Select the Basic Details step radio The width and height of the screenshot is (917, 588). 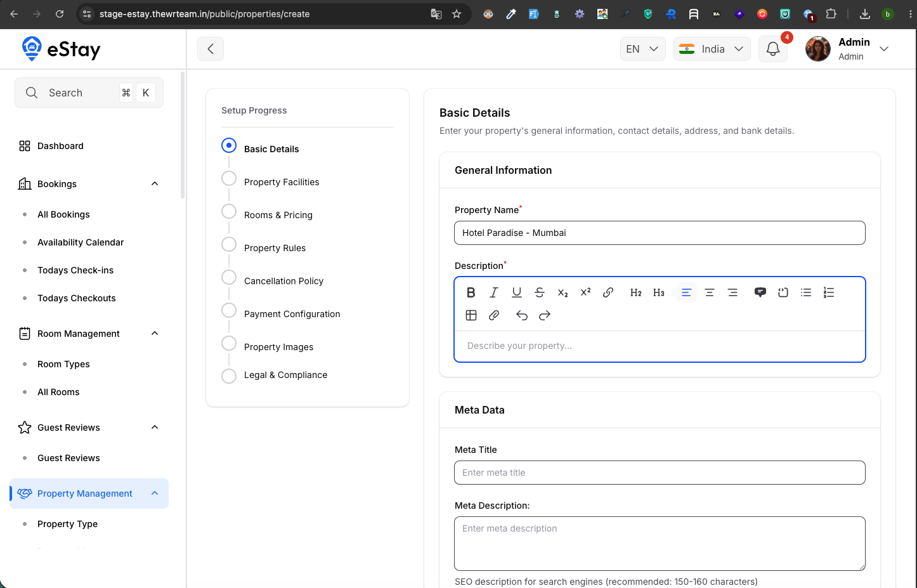(x=229, y=145)
